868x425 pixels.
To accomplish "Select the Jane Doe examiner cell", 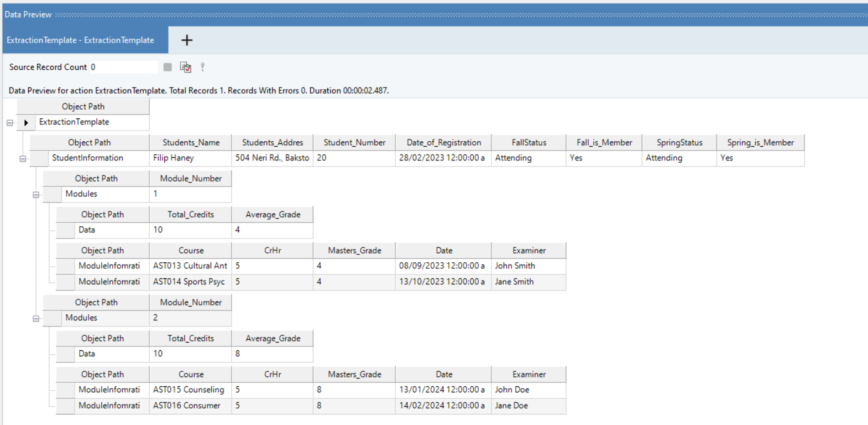I will coord(528,406).
